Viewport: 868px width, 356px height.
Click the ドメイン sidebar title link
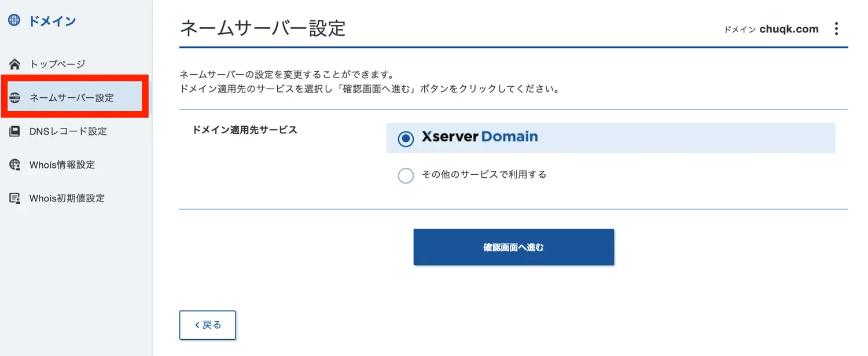click(x=52, y=21)
